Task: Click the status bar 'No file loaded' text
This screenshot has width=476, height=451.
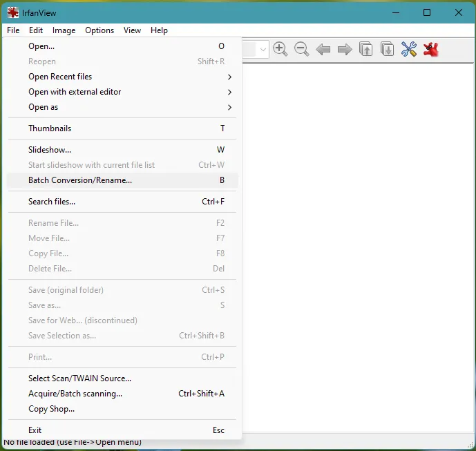Action: [x=73, y=443]
